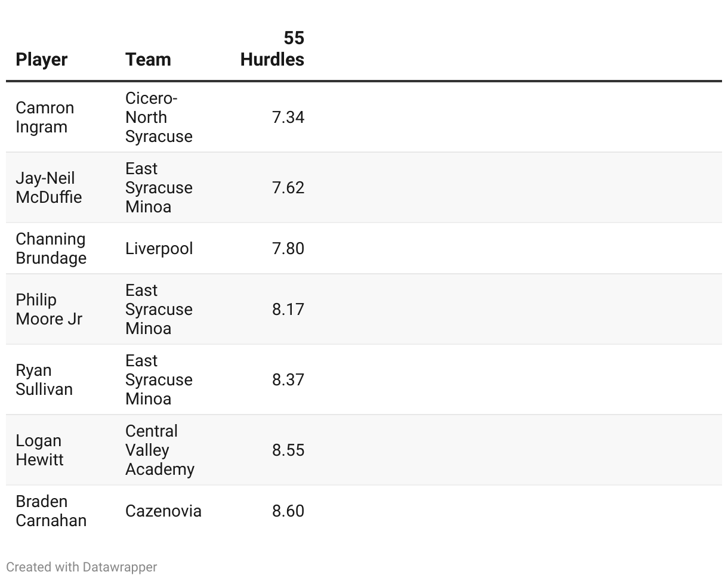Click the Liverpool team cell
Screen dimensions: 728x581
(159, 249)
